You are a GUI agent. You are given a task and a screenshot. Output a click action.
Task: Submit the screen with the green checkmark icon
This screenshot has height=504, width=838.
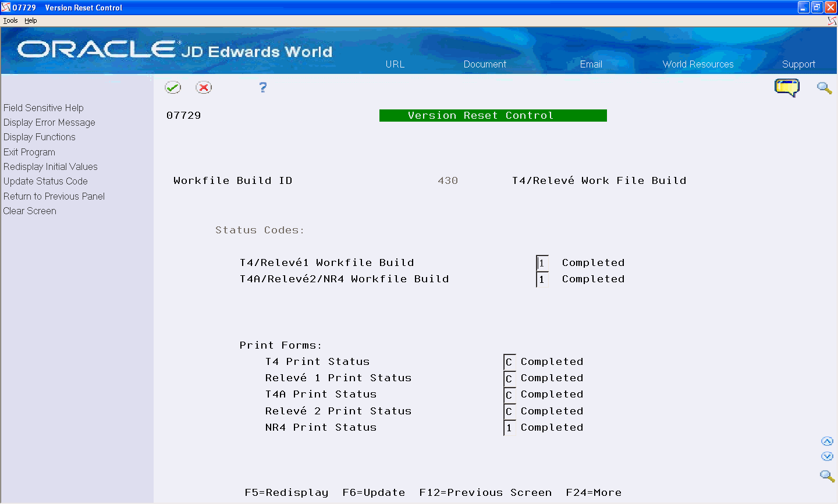click(173, 87)
